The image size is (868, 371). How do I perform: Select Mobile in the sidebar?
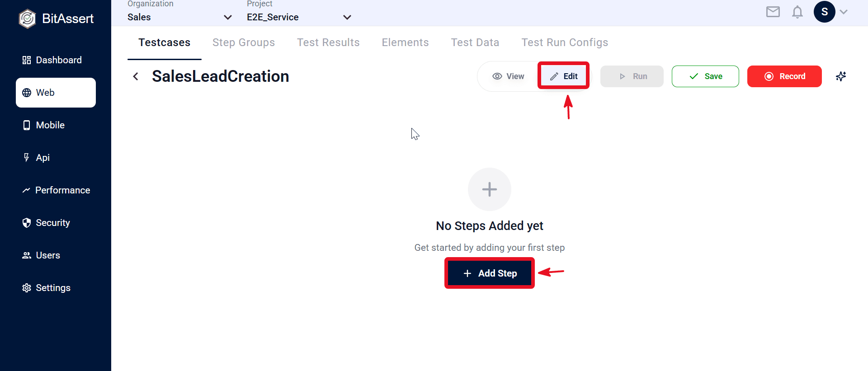(56, 125)
